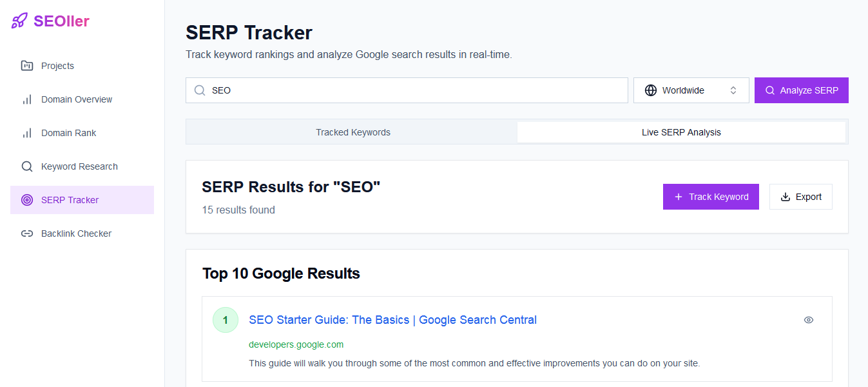Click the Analyze SERP button

click(x=801, y=90)
